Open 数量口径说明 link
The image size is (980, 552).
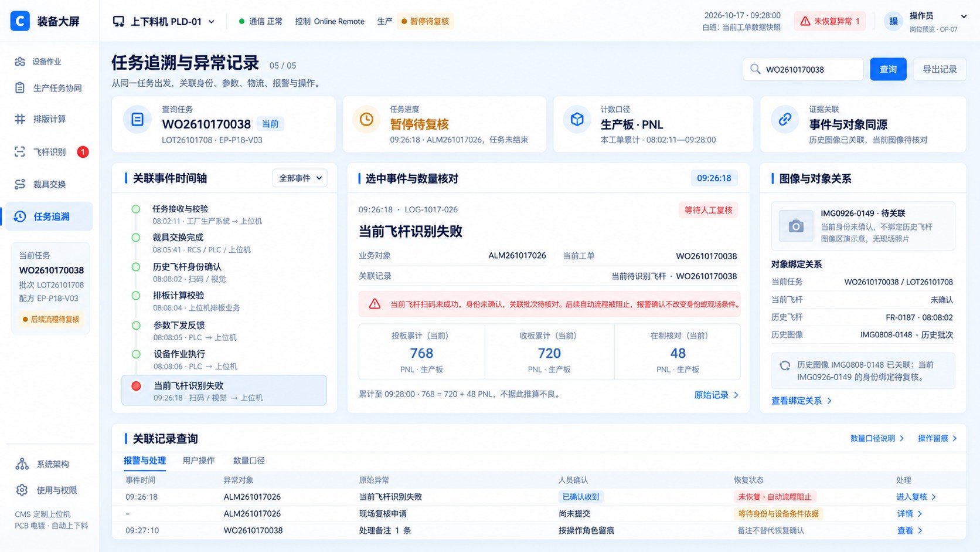pyautogui.click(x=877, y=438)
